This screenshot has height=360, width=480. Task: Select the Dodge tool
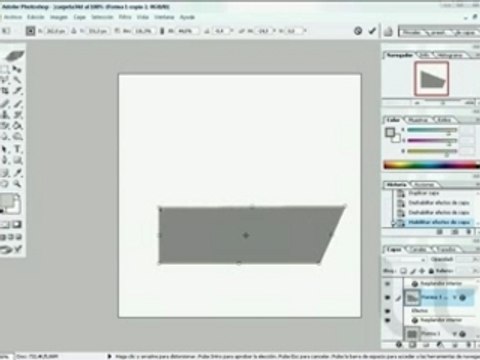point(17,137)
